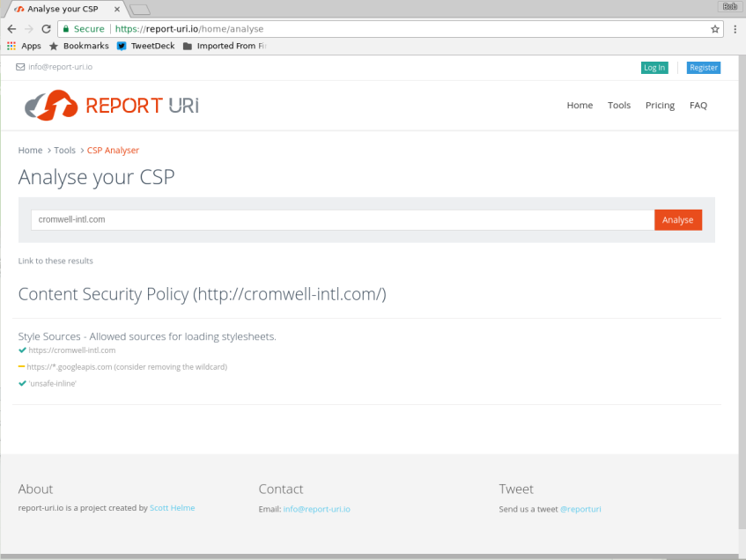
Task: Select the https://*.googleapis.com wildcard entry
Action: [127, 367]
